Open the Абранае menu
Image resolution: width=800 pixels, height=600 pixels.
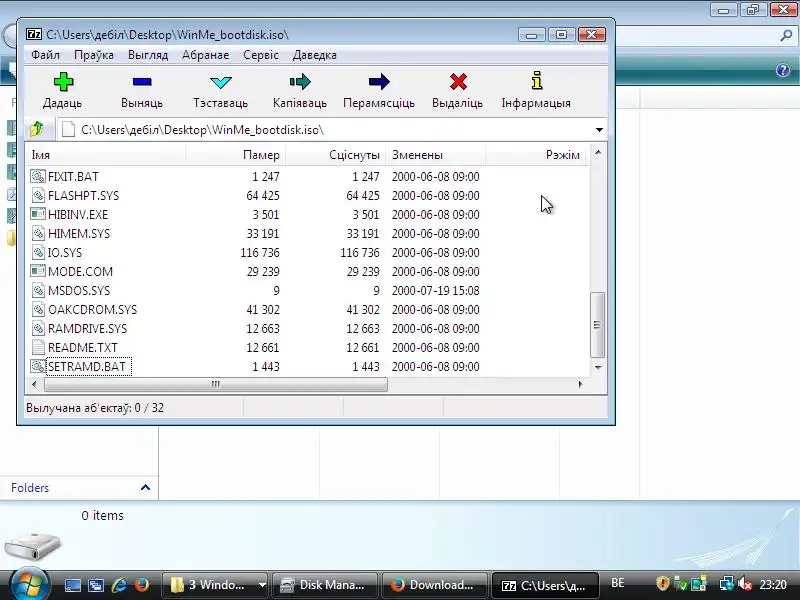(206, 55)
